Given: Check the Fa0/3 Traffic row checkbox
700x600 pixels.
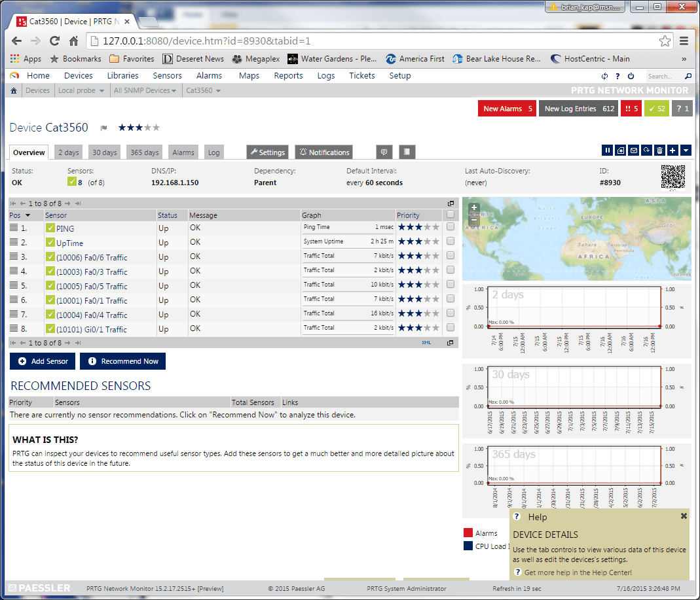Looking at the screenshot, I should click(x=451, y=270).
